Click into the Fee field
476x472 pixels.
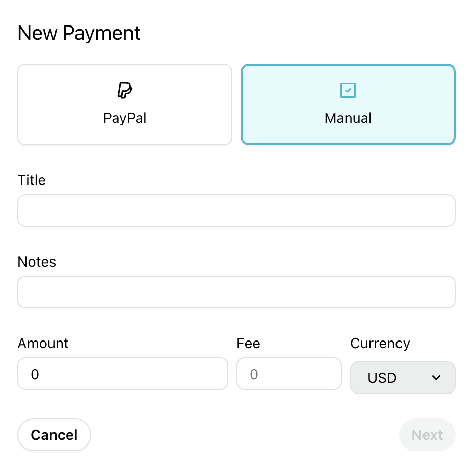(289, 374)
